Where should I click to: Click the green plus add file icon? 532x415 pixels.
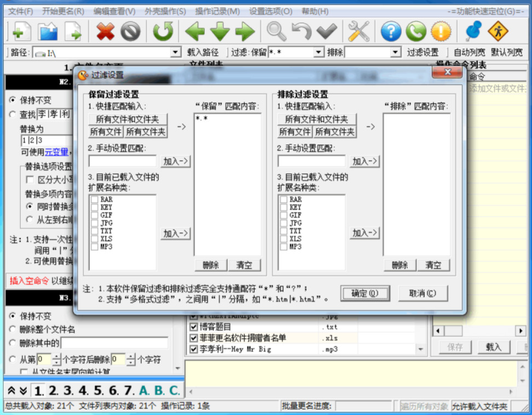tap(21, 31)
